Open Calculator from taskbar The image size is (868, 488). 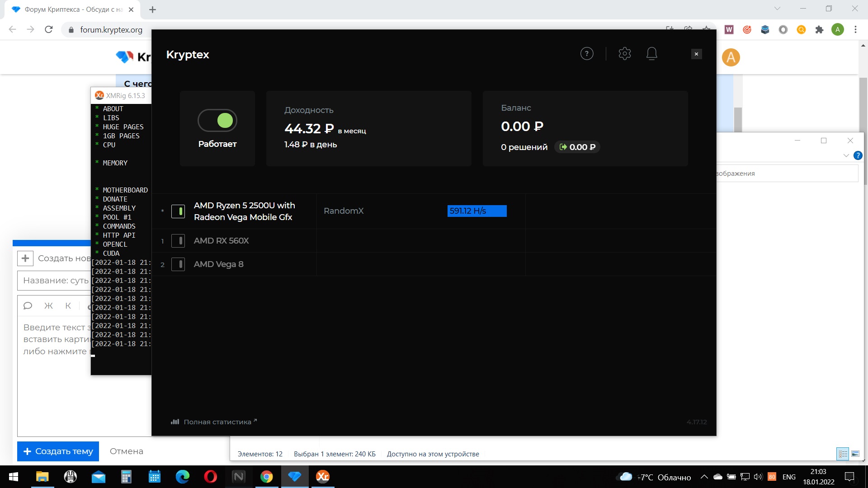(126, 477)
